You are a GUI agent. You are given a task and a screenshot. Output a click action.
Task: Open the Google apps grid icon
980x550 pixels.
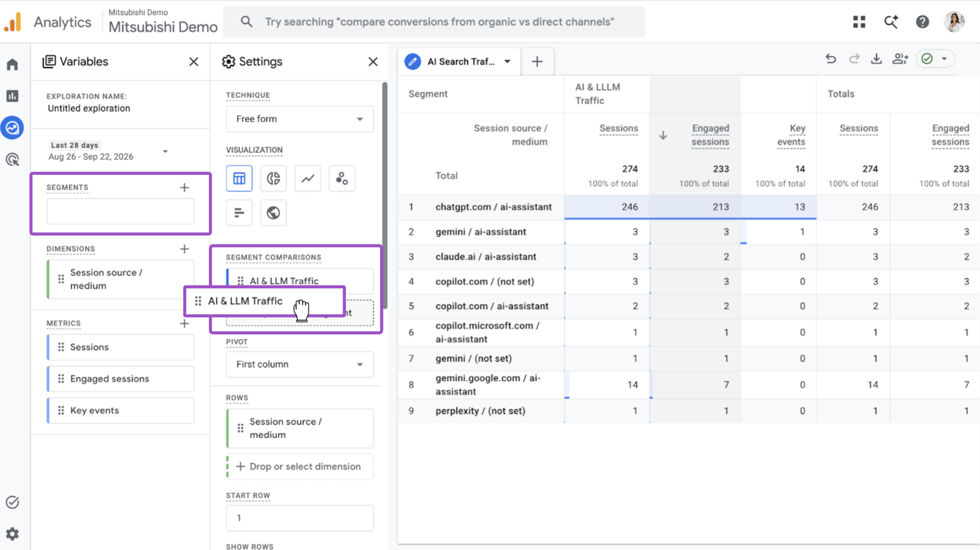tap(859, 22)
